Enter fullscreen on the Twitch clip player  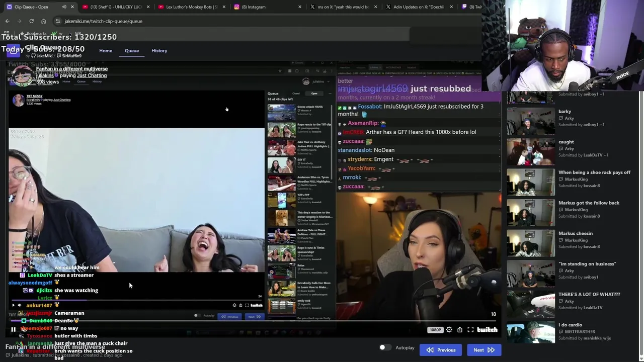click(470, 330)
